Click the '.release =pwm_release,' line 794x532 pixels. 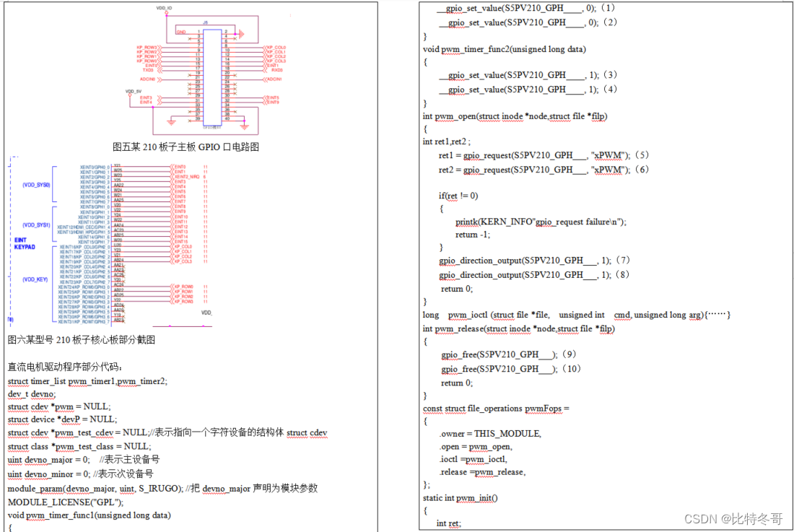click(482, 472)
